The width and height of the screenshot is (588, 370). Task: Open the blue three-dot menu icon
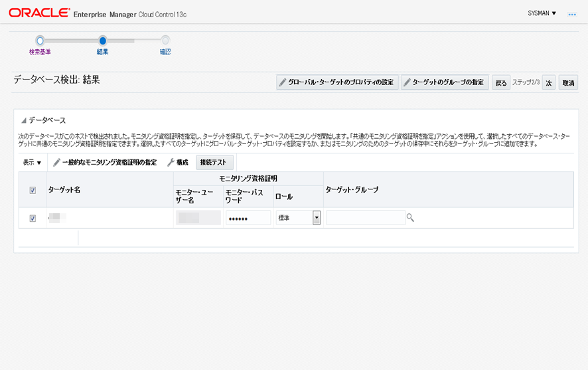[572, 15]
